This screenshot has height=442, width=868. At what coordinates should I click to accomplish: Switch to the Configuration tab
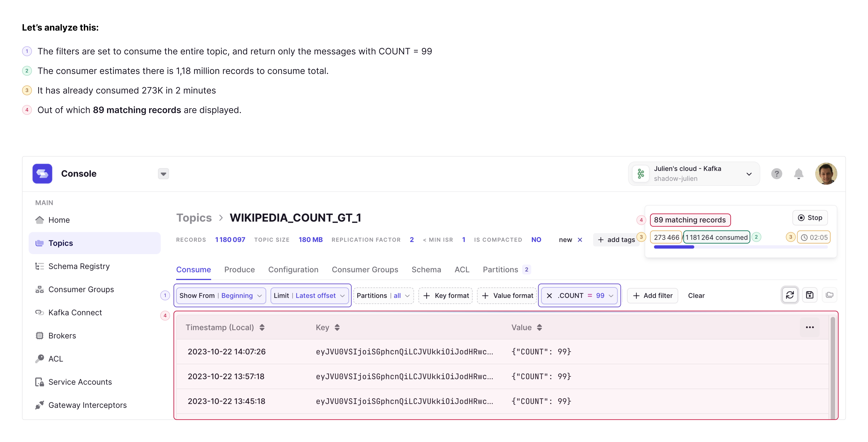click(293, 270)
